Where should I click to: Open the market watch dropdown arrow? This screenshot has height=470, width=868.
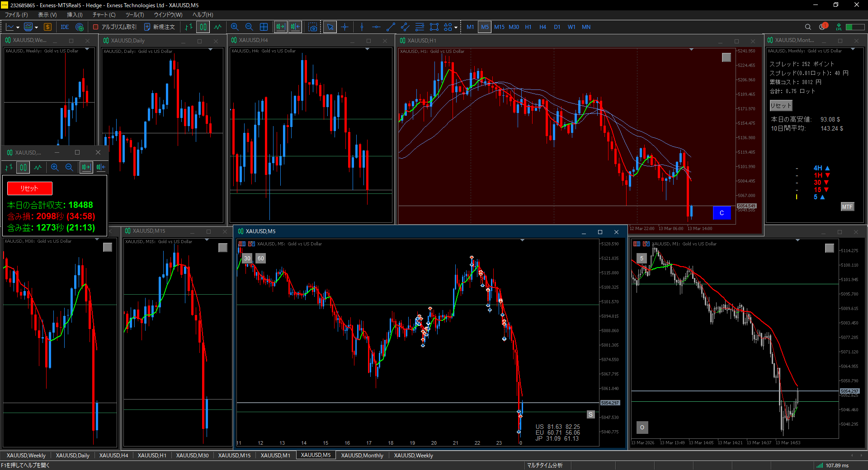(36, 28)
